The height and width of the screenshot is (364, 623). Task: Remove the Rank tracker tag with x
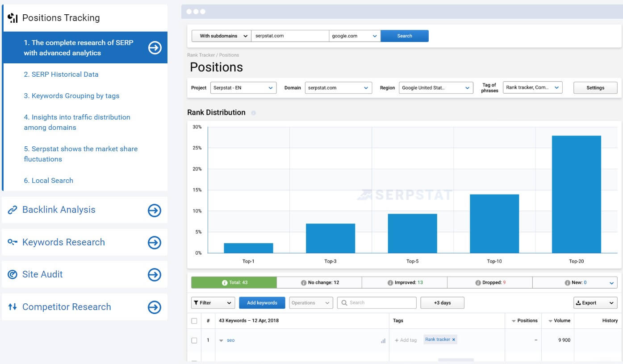(454, 339)
